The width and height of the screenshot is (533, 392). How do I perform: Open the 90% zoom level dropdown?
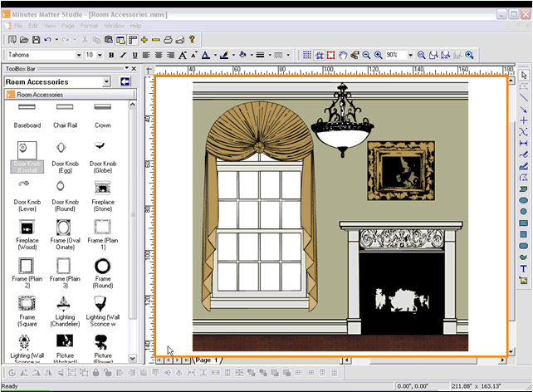tap(410, 55)
